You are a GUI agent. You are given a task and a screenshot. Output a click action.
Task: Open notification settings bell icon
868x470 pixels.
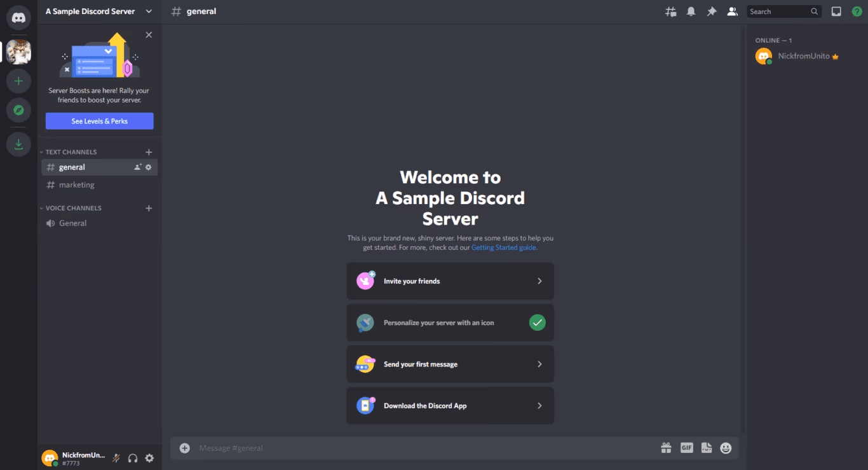pyautogui.click(x=691, y=11)
